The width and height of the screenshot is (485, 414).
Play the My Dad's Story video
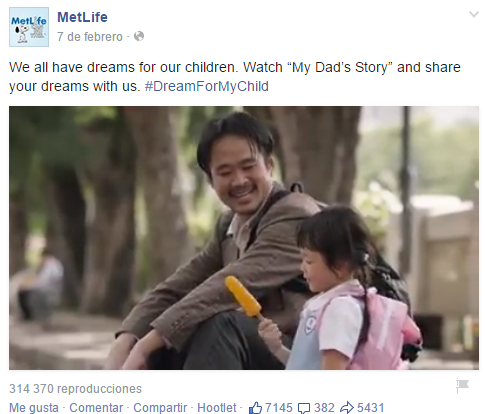click(244, 238)
